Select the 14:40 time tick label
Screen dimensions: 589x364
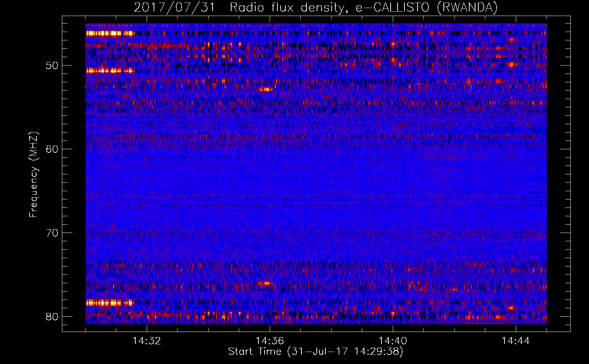coord(393,341)
